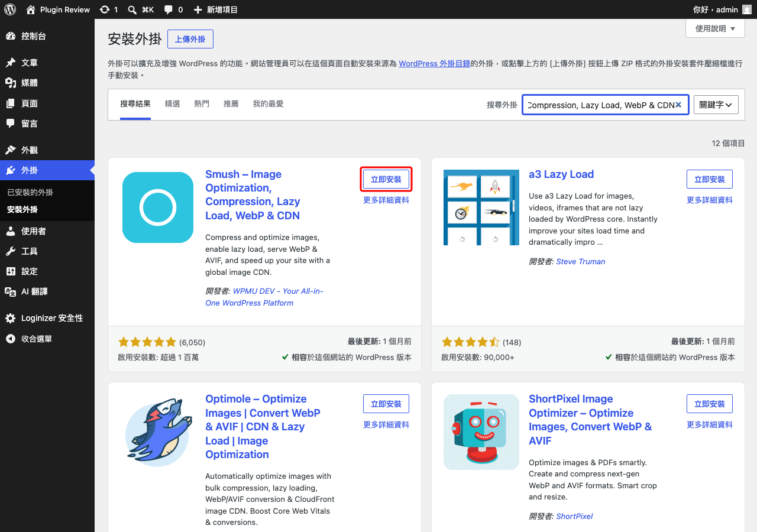Image resolution: width=757 pixels, height=532 pixels.
Task: Click the 你好，admin account greeting
Action: pyautogui.click(x=715, y=9)
